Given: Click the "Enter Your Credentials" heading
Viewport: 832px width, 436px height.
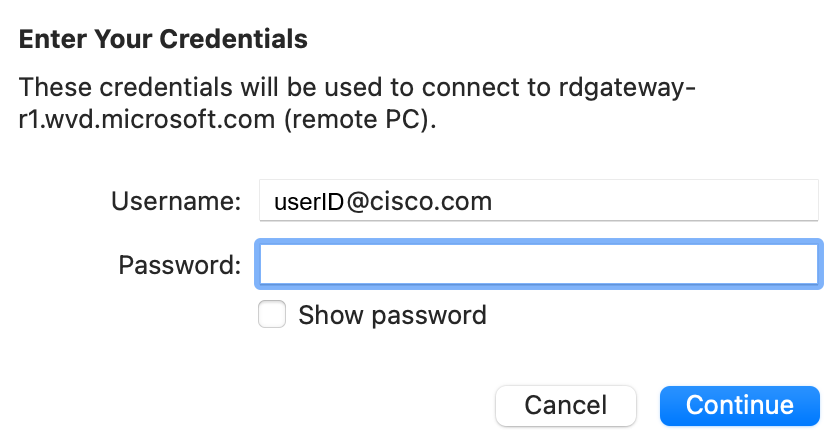Looking at the screenshot, I should pyautogui.click(x=163, y=40).
